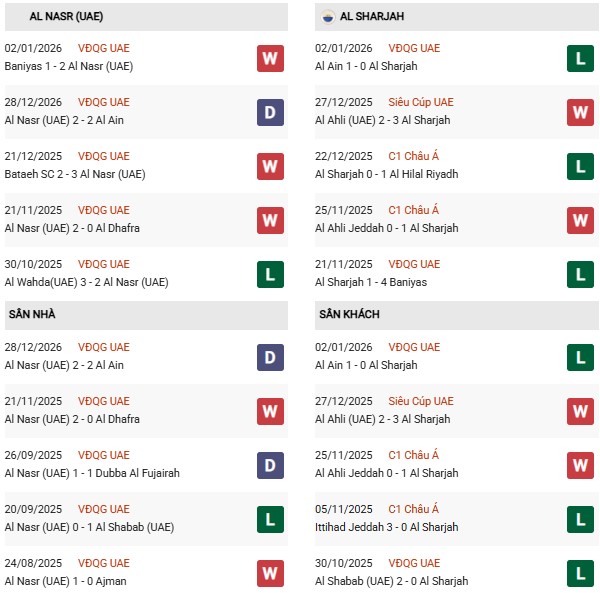Select the AL NASR (UAE) team header
This screenshot has height=593, width=600.
[66, 17]
